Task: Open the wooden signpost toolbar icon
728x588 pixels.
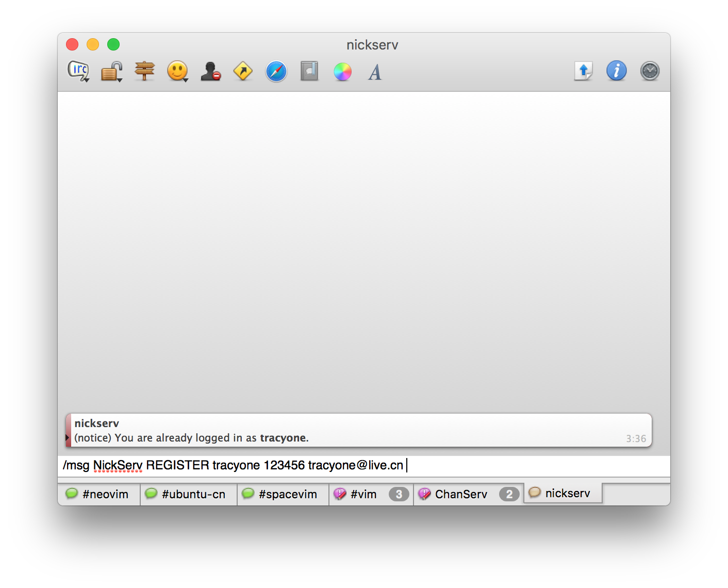Action: [x=144, y=71]
